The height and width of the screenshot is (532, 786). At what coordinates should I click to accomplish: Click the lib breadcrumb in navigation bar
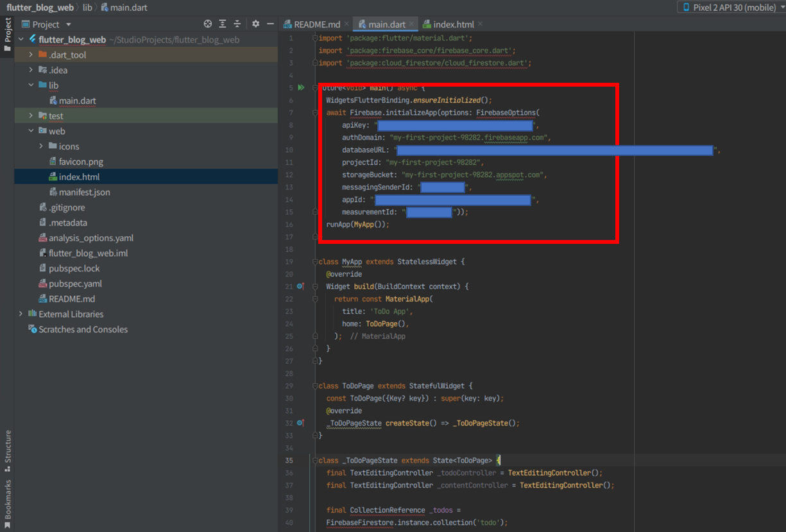pyautogui.click(x=87, y=7)
